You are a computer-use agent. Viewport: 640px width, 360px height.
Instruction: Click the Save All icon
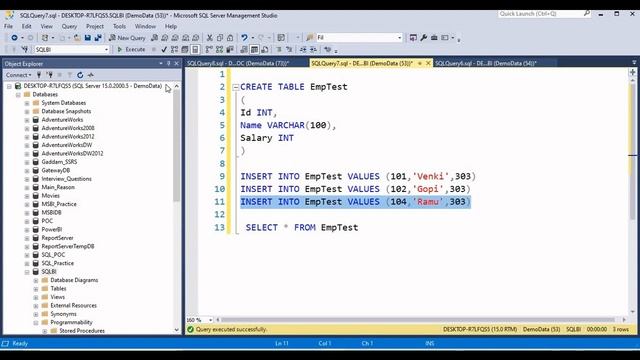(x=98, y=38)
